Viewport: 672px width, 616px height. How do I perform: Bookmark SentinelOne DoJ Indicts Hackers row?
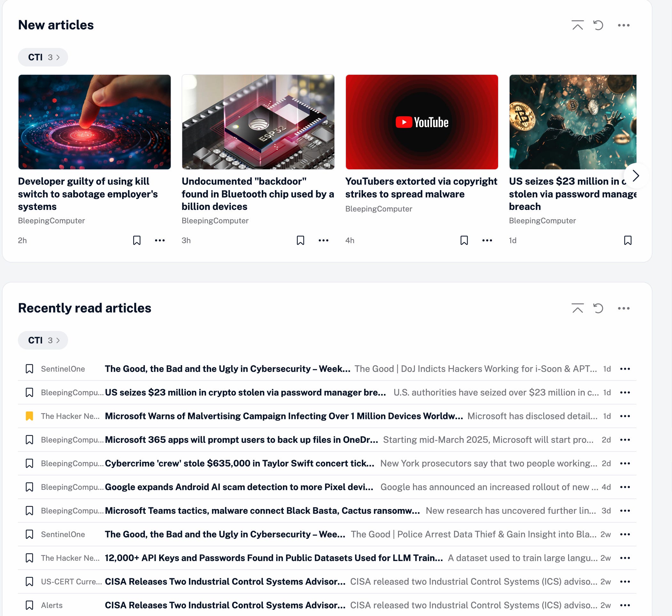29,369
